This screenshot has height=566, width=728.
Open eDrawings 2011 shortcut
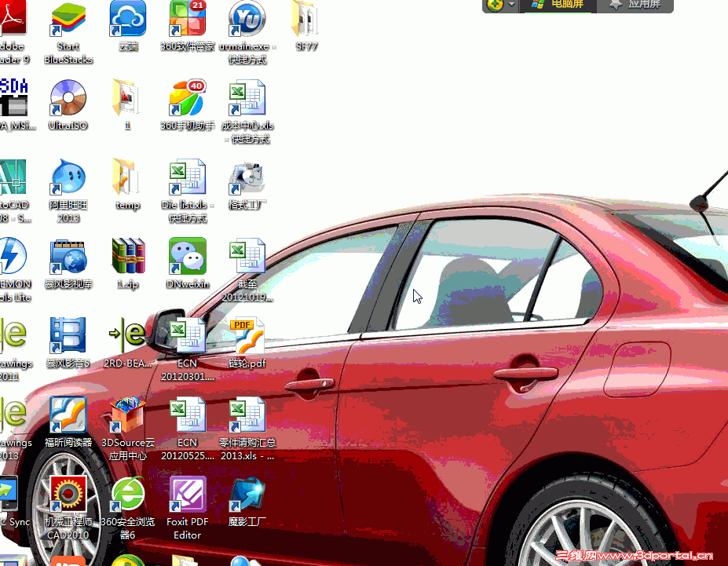click(x=13, y=335)
